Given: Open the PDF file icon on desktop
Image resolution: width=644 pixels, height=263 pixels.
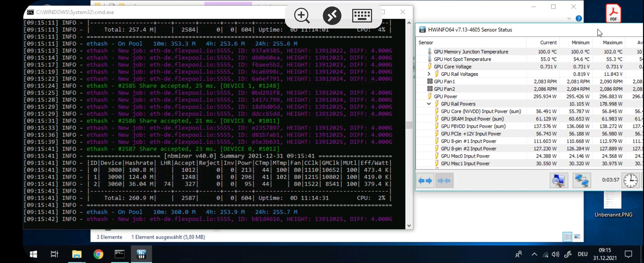Looking at the screenshot, I should tap(614, 13).
